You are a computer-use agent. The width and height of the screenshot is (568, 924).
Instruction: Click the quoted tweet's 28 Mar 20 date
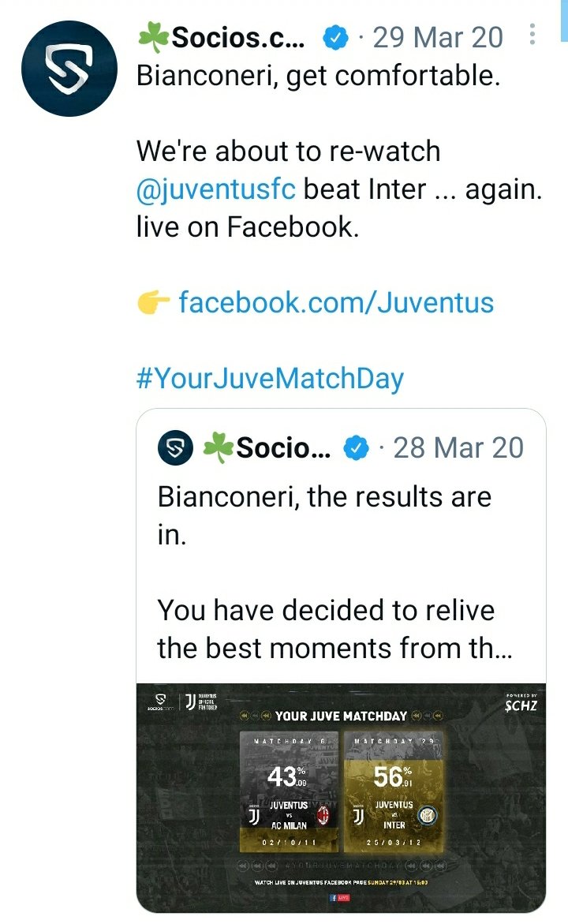(x=458, y=448)
